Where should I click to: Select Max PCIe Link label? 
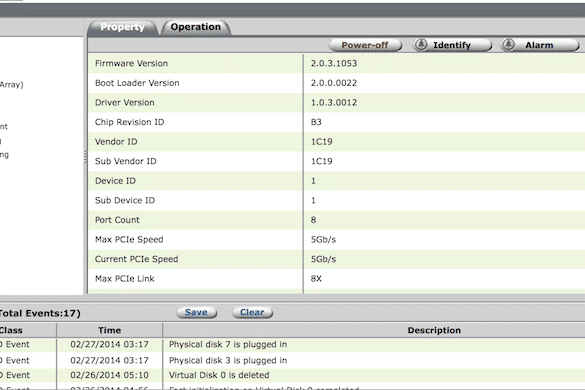click(125, 279)
